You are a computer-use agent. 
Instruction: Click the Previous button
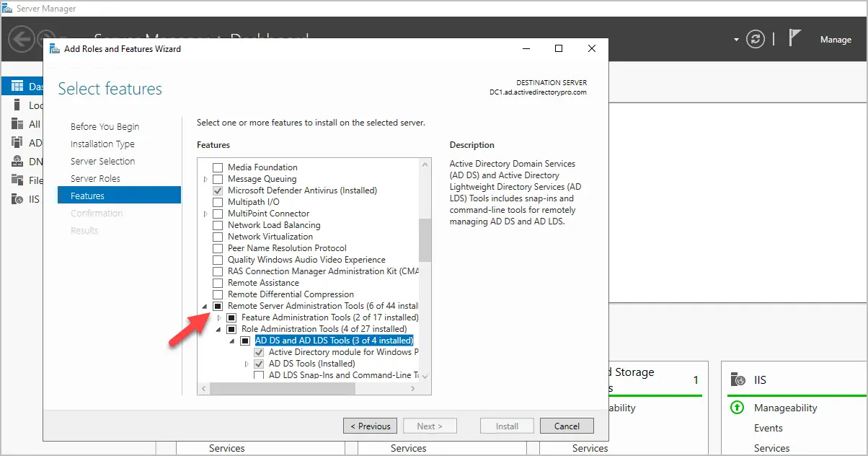[371, 426]
